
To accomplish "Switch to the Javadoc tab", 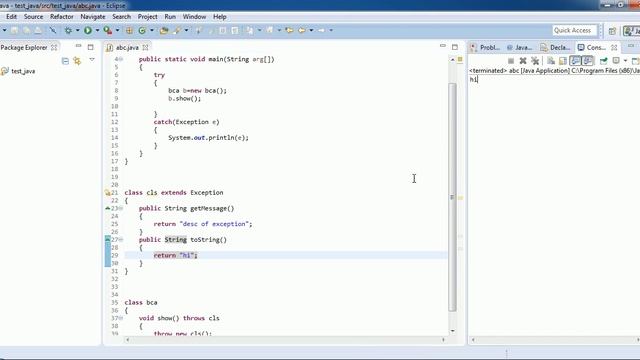I will (x=520, y=47).
